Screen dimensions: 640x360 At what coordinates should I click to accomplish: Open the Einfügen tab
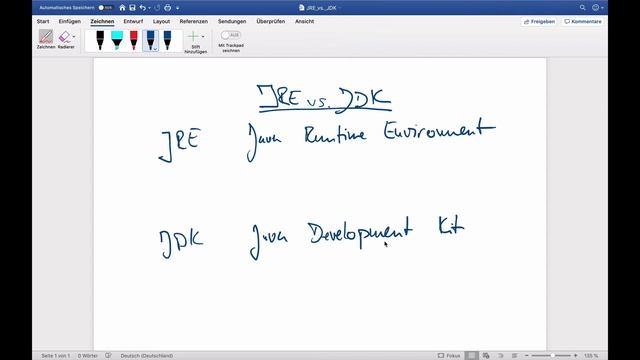[70, 21]
